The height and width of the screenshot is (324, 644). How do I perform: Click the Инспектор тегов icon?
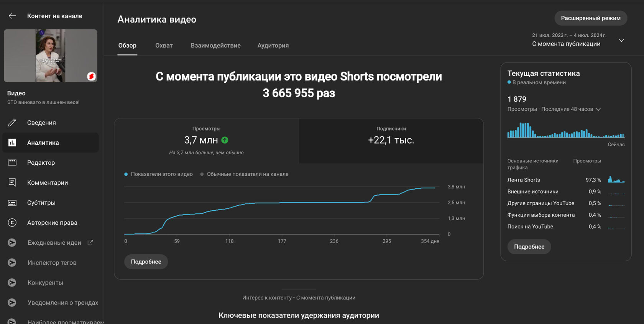coord(12,262)
